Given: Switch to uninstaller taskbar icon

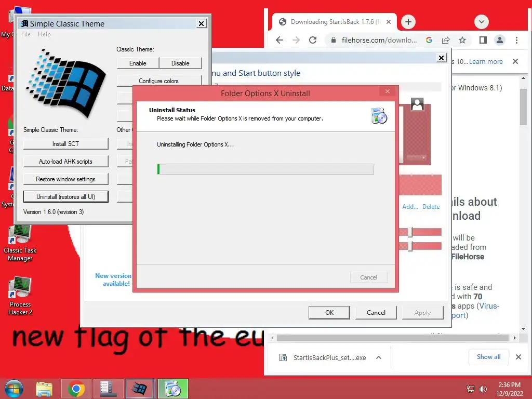Looking at the screenshot, I should 172,389.
